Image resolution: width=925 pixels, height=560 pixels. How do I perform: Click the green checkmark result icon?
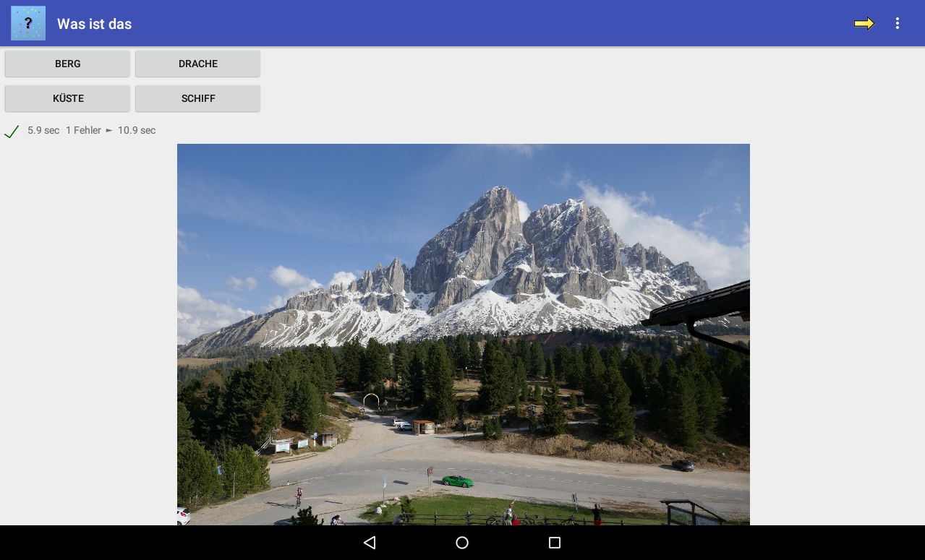pyautogui.click(x=12, y=132)
